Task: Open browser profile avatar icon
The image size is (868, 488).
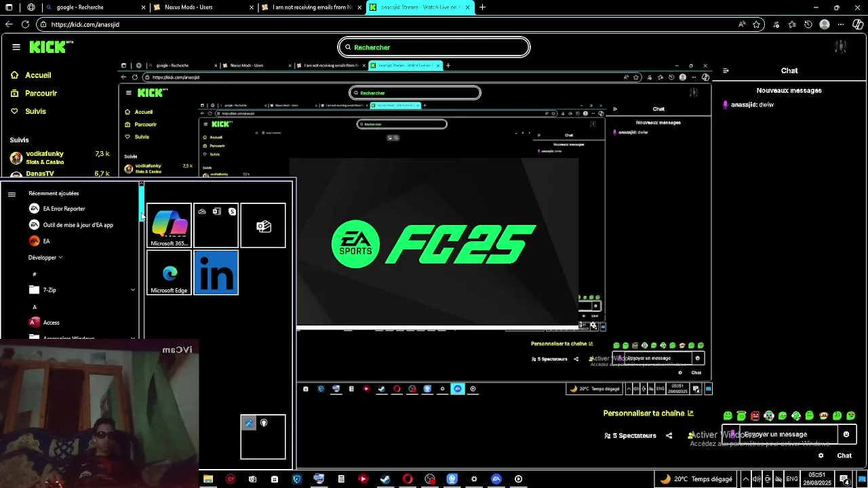Action: pyautogui.click(x=825, y=24)
